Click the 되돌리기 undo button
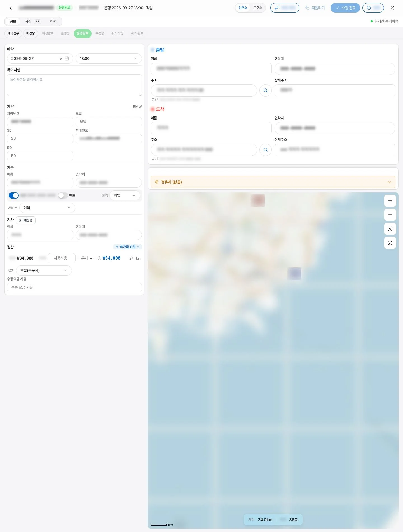 (315, 8)
